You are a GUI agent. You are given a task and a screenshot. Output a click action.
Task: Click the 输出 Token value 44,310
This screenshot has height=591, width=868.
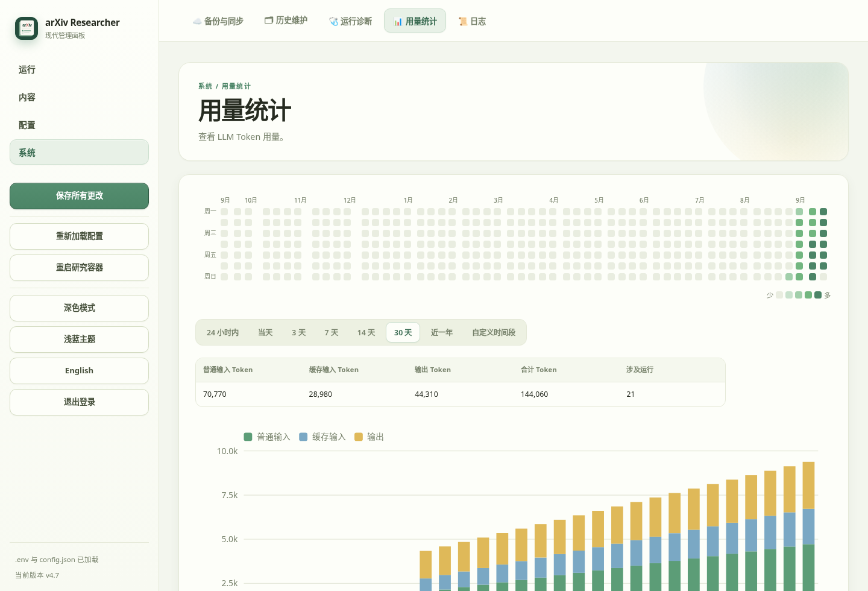(426, 394)
